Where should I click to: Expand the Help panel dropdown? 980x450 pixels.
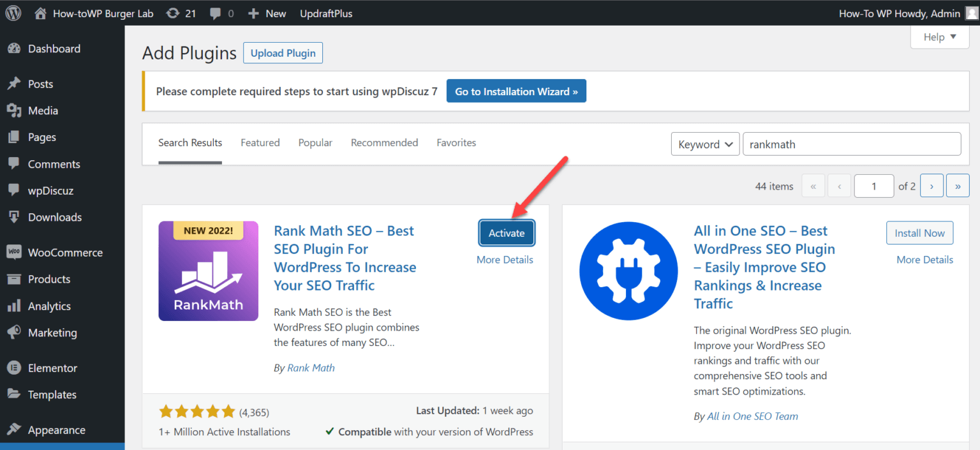click(x=940, y=37)
